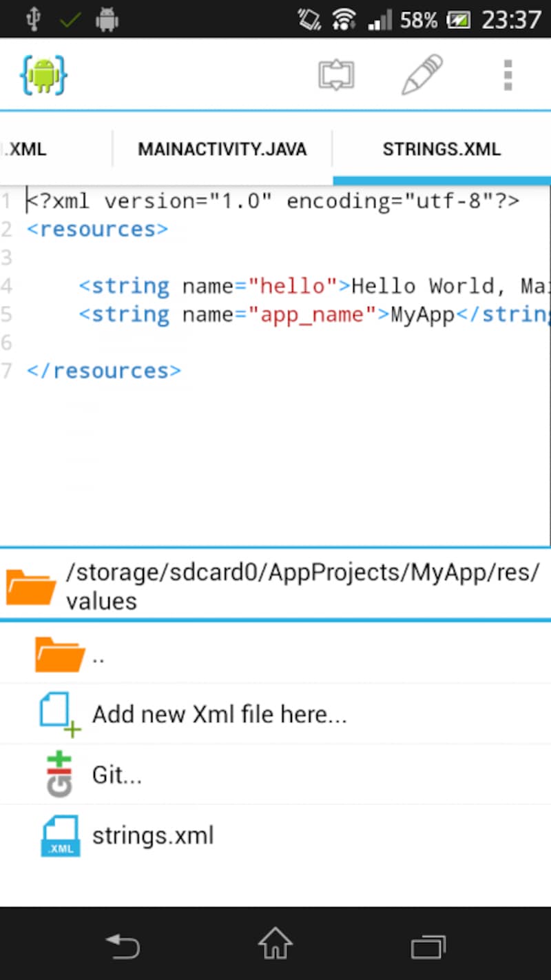The height and width of the screenshot is (980, 551).
Task: Switch to the MAINACTIVITY.JAVA tab
Action: coord(222,150)
